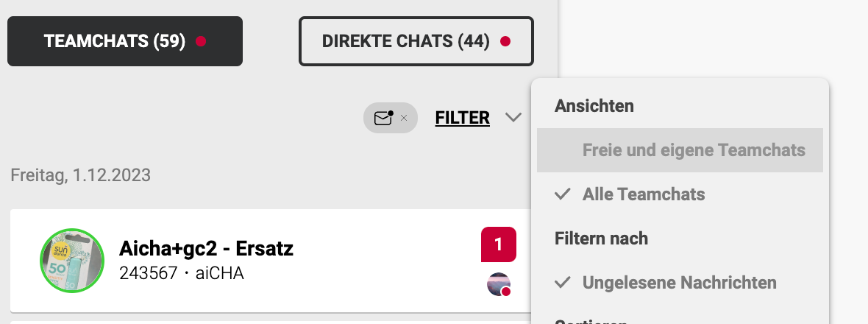Toggle the "Ungelesene Nachrichten" filter option
868x324 pixels.
(679, 282)
